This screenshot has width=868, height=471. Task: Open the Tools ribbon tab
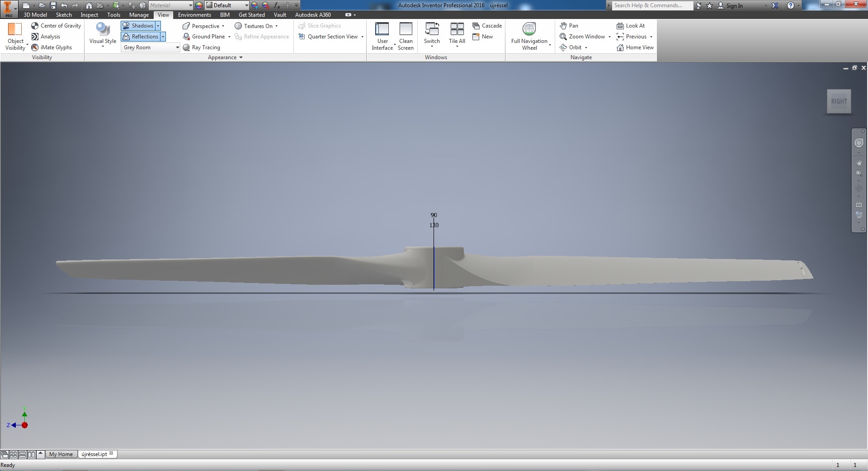click(x=113, y=15)
